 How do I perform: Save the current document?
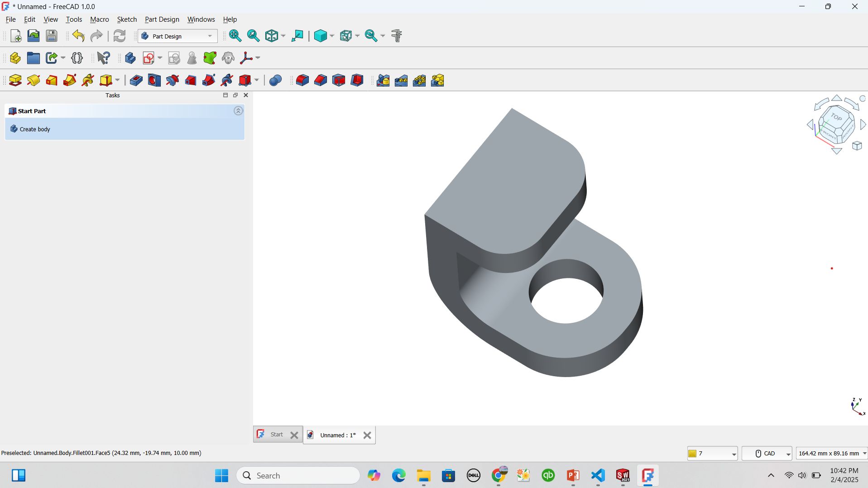coord(52,36)
